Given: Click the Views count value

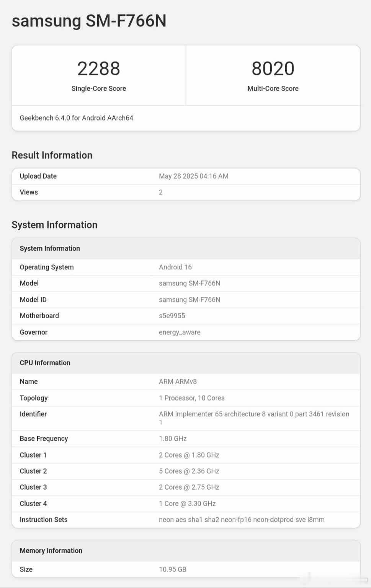Looking at the screenshot, I should [161, 192].
